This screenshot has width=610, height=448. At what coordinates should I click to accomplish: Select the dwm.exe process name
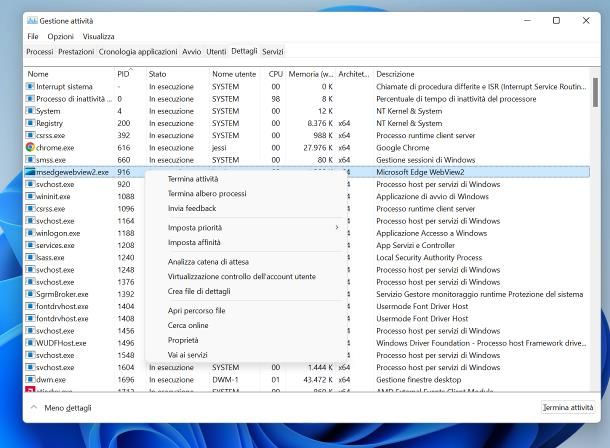point(51,380)
